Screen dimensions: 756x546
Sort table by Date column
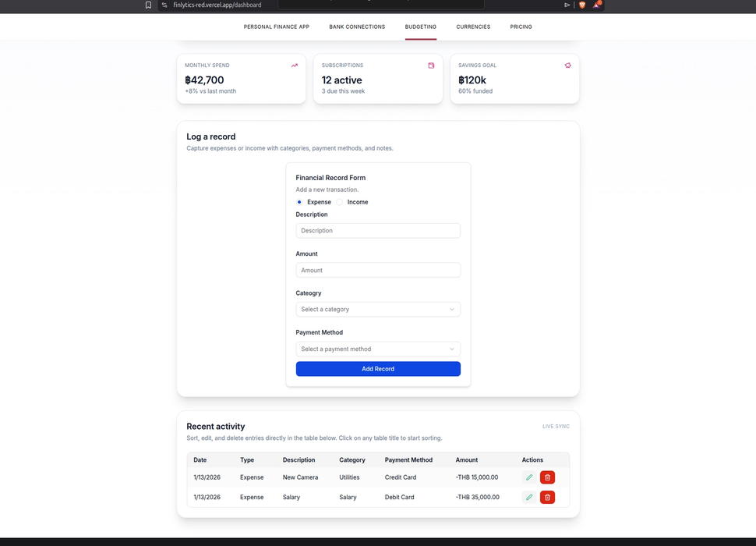200,460
